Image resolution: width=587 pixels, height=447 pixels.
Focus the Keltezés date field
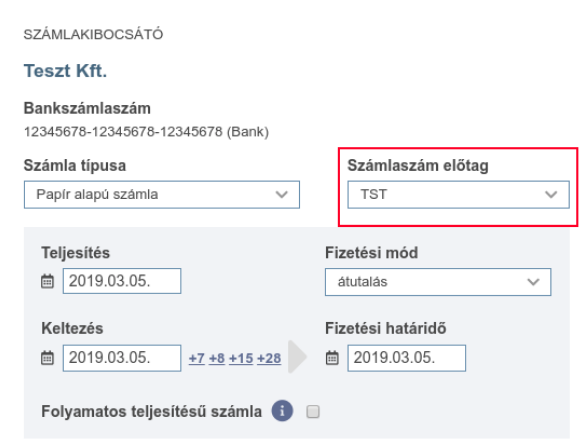(x=122, y=358)
